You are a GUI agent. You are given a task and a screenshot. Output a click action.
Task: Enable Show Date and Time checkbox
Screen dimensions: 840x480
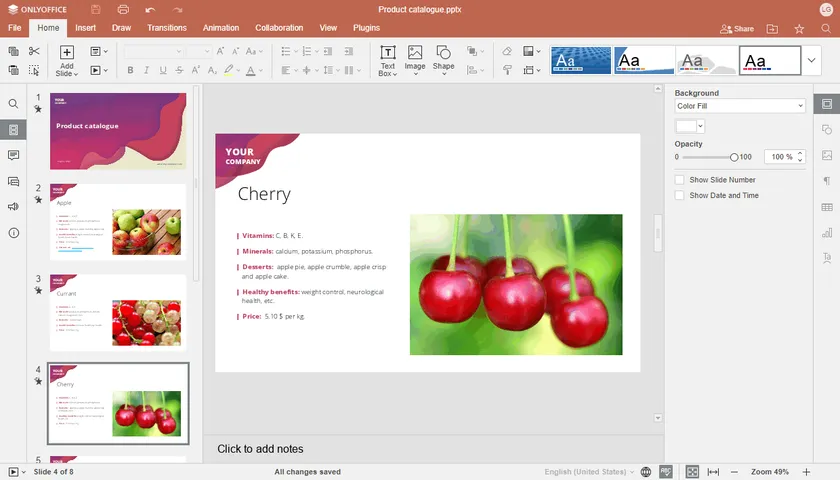click(680, 196)
